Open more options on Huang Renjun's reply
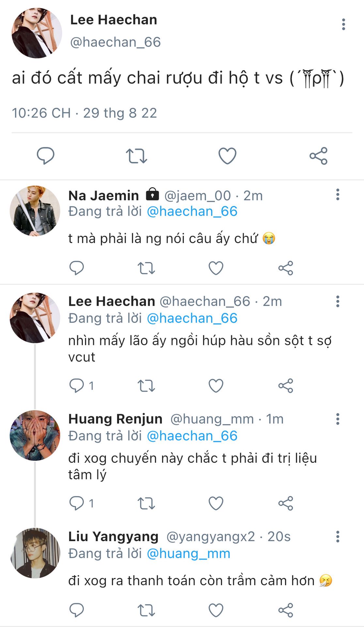 pyautogui.click(x=338, y=419)
